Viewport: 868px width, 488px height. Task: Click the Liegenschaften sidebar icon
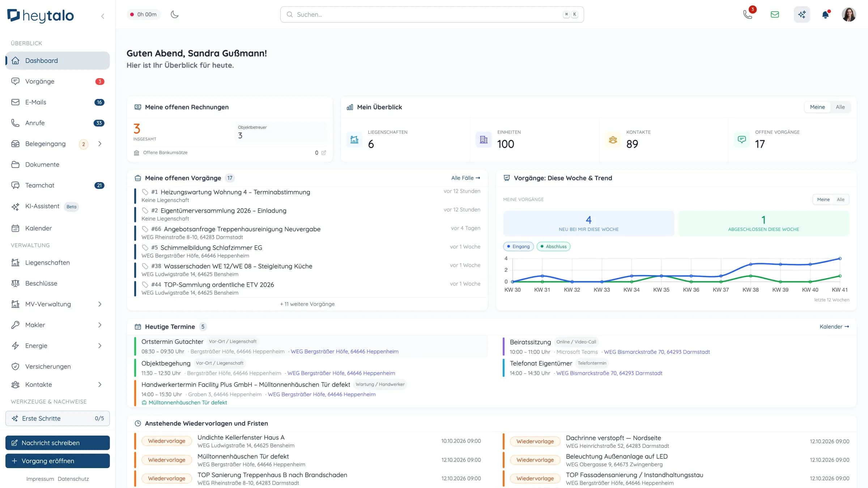tap(15, 262)
